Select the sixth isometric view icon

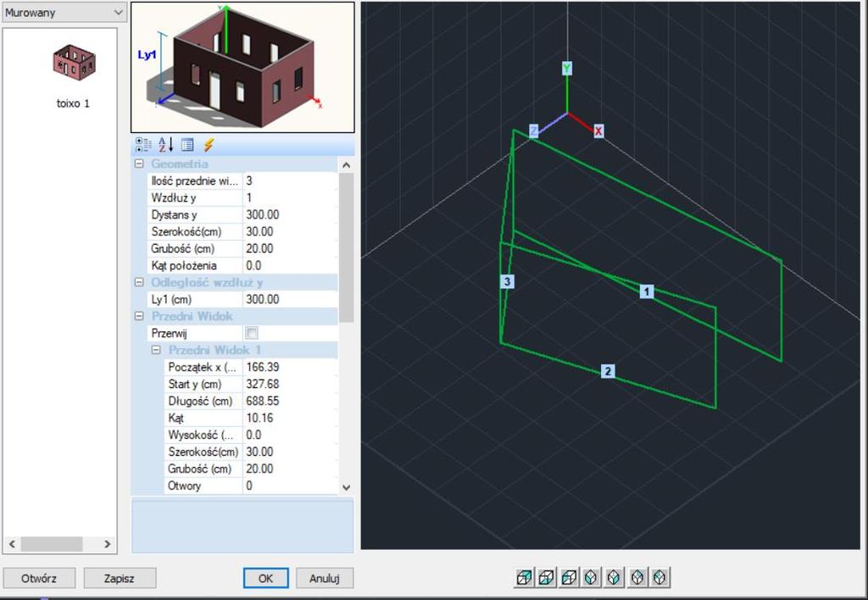click(637, 578)
